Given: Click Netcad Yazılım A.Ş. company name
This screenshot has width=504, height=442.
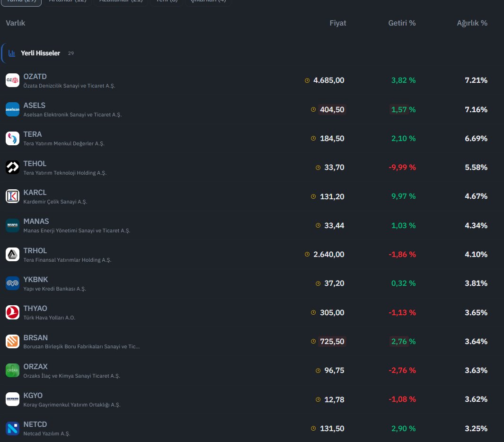Looking at the screenshot, I should tap(46, 433).
